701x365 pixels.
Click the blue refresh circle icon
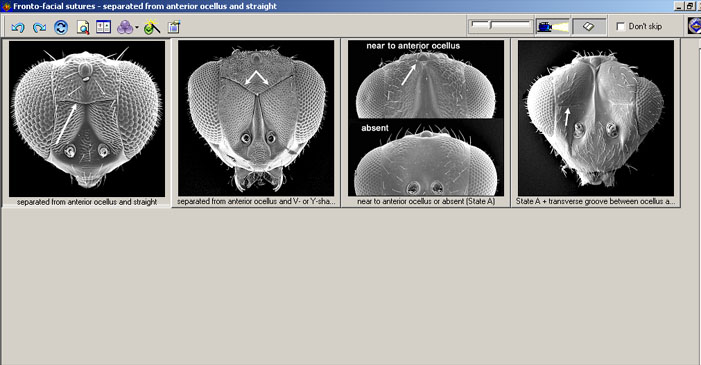point(61,27)
